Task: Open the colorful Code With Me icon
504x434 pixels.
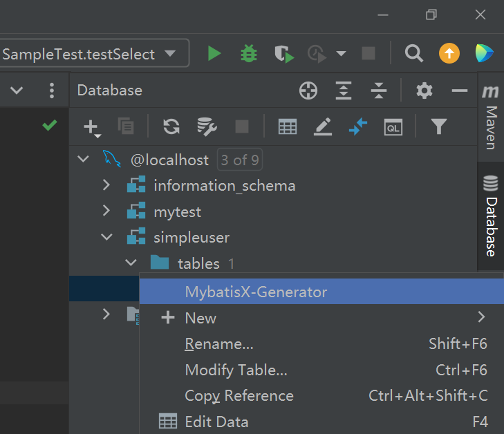Action: [484, 53]
